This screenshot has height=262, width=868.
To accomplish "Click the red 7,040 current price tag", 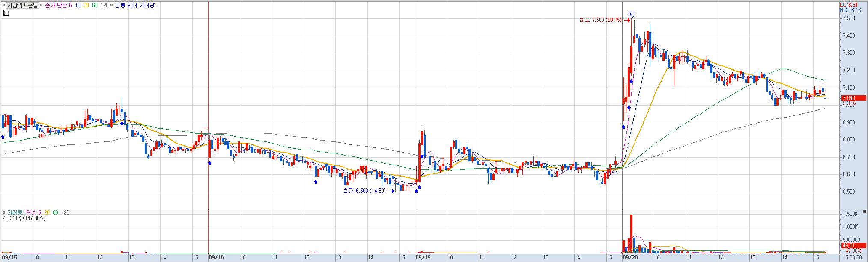I will point(853,98).
